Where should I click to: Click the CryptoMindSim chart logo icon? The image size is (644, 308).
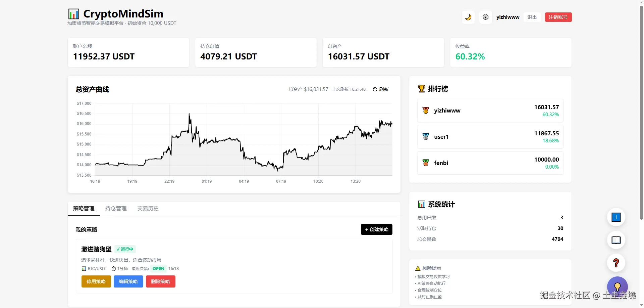[x=74, y=14]
